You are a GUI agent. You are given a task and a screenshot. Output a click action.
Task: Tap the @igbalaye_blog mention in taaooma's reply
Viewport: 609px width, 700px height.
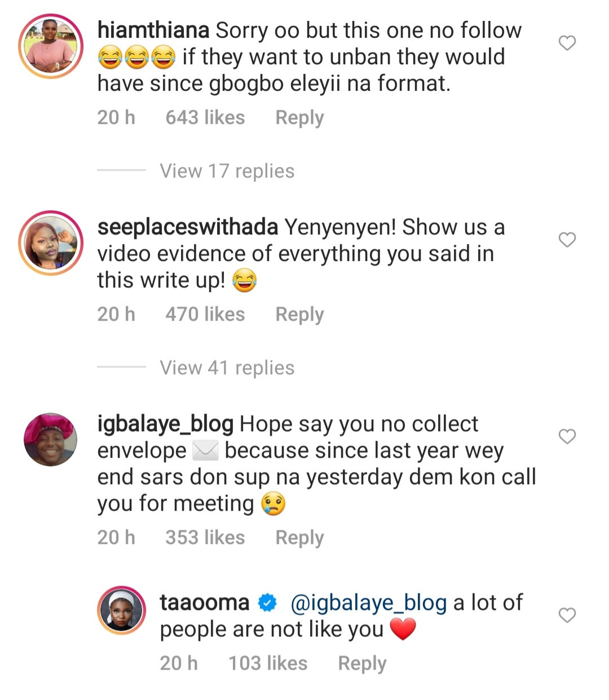[369, 603]
